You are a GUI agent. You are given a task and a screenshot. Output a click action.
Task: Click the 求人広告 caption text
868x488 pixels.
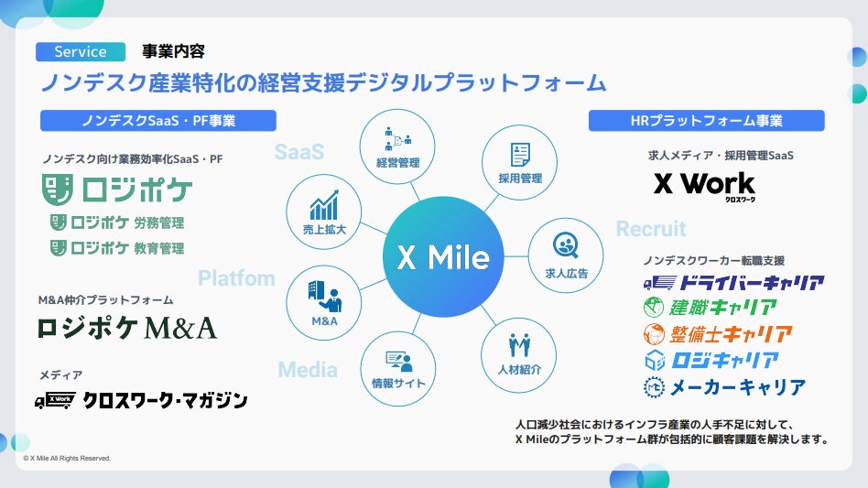click(566, 274)
